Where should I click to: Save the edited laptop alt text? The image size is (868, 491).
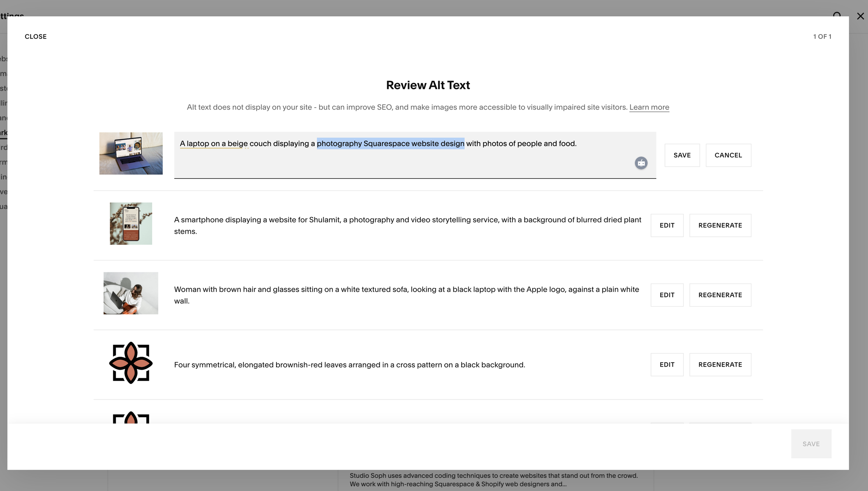[x=682, y=155]
